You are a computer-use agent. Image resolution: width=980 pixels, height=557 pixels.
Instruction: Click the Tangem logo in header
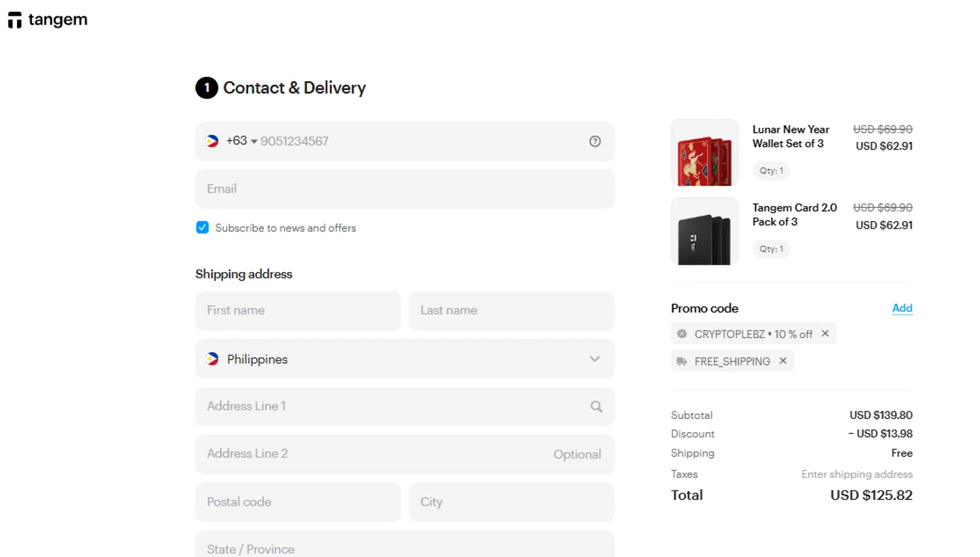[48, 20]
